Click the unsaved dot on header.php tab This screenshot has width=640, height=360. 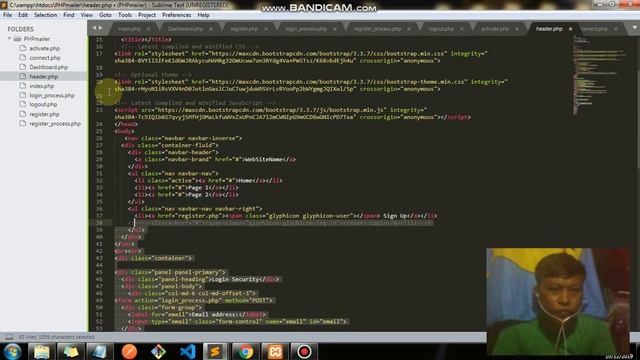click(x=571, y=29)
